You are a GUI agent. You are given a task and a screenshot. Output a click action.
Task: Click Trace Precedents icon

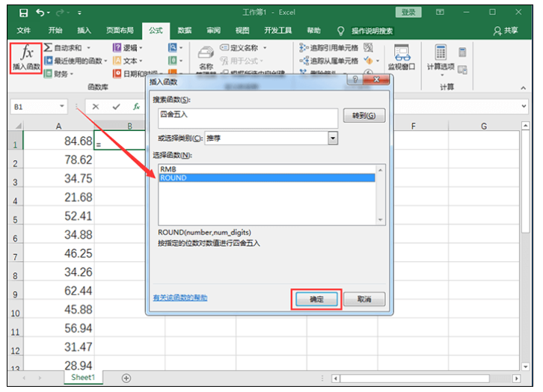pyautogui.click(x=304, y=47)
